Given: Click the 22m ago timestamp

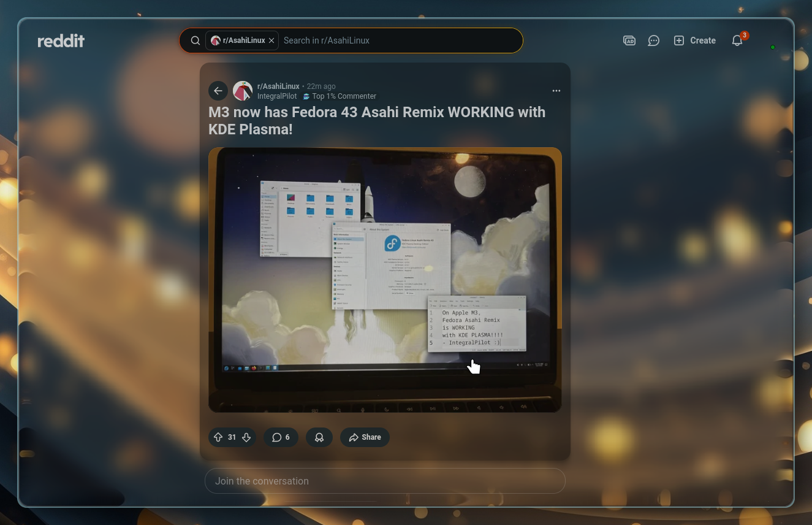Looking at the screenshot, I should [321, 86].
